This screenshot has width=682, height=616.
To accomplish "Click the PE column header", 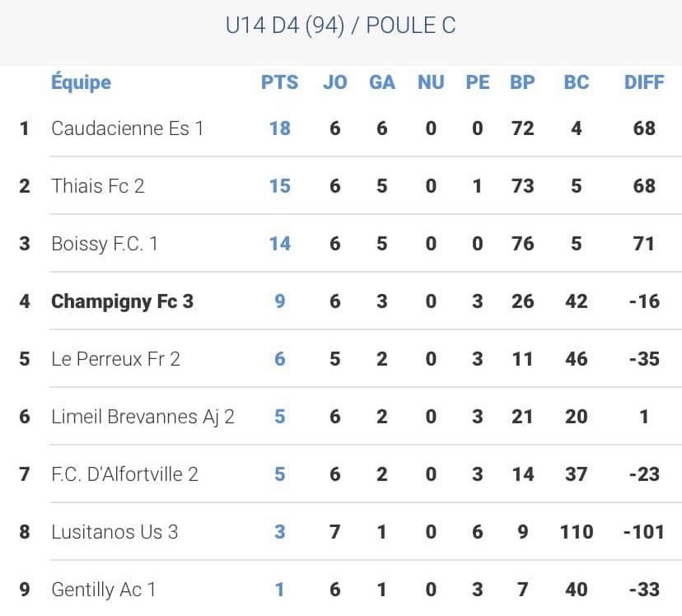I will [x=478, y=82].
